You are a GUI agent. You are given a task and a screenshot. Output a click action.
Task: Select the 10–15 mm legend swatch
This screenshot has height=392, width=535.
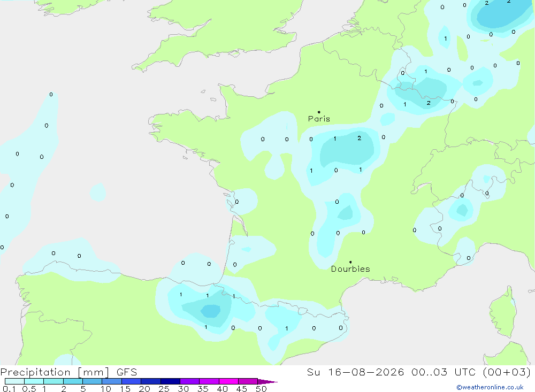112,381
